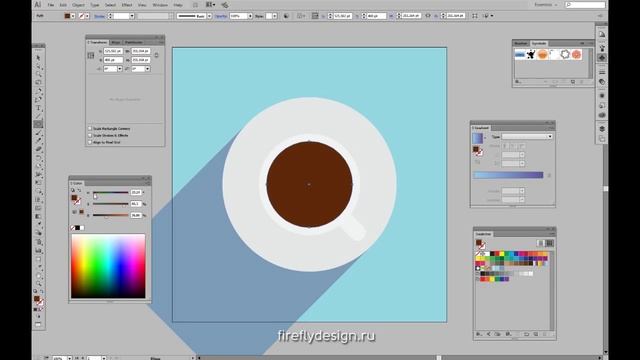Open the Symbols panel icon in right dock
Image resolution: width=640 pixels, height=360 pixels.
602,58
